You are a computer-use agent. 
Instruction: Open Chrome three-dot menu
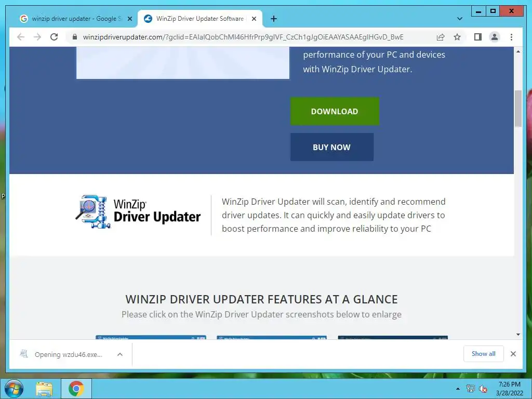(511, 37)
